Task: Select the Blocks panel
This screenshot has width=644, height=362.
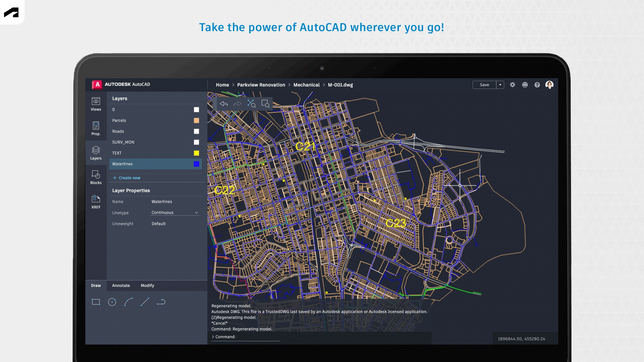Action: coord(96,177)
